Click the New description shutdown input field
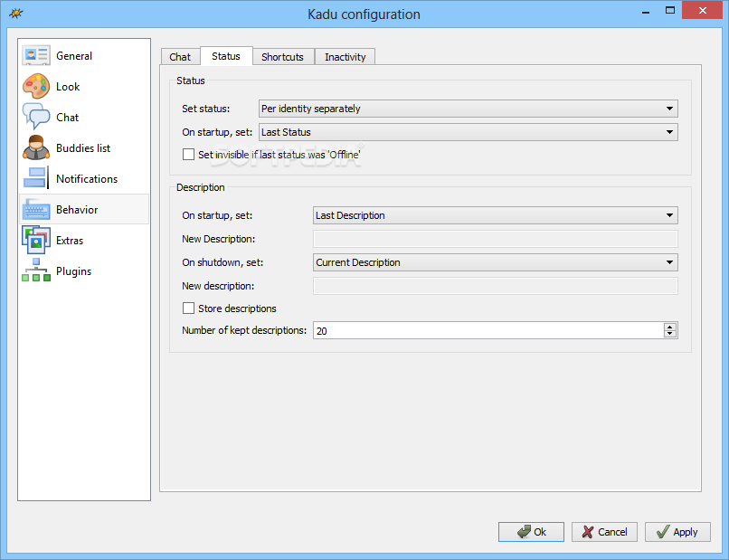Screen dimensions: 729x560 [496, 286]
